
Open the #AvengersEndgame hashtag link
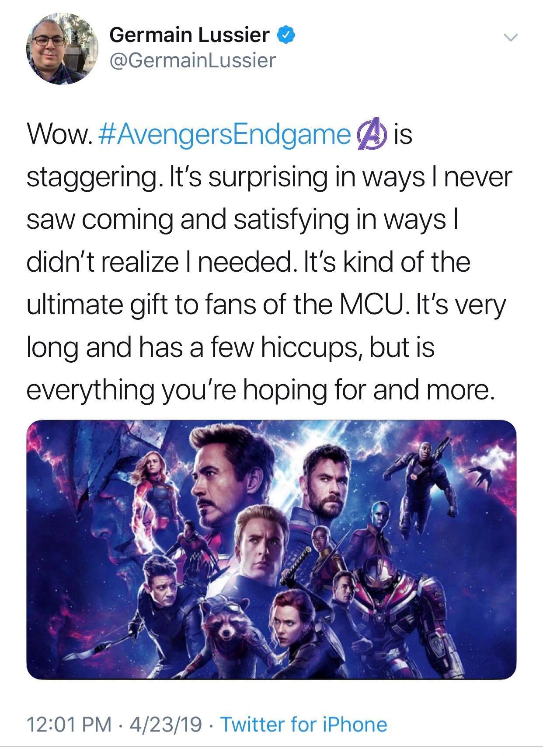click(227, 135)
